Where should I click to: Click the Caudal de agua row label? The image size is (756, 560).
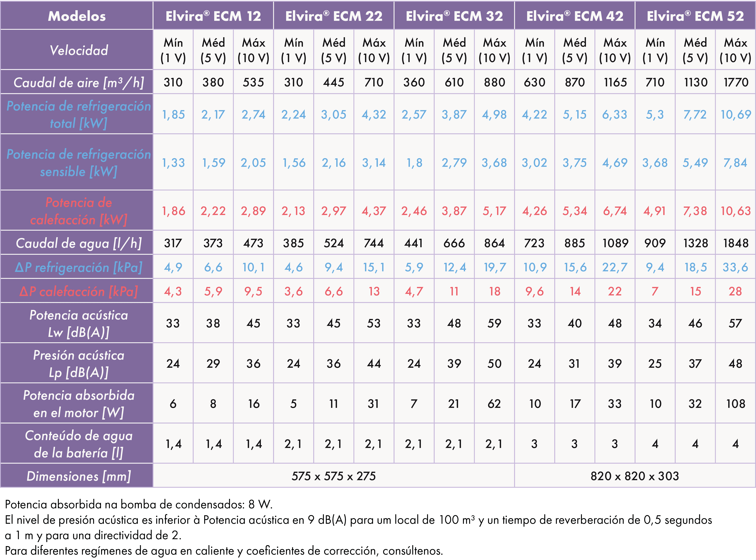click(x=79, y=243)
